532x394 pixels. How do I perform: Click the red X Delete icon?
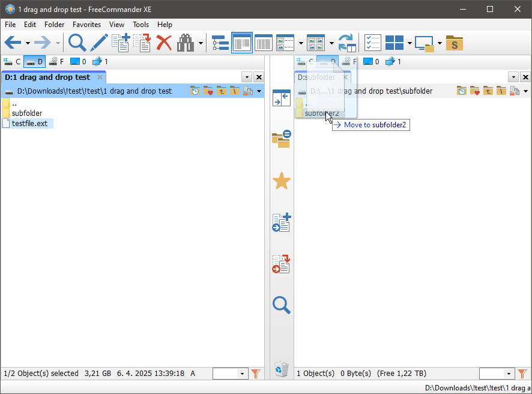[164, 43]
